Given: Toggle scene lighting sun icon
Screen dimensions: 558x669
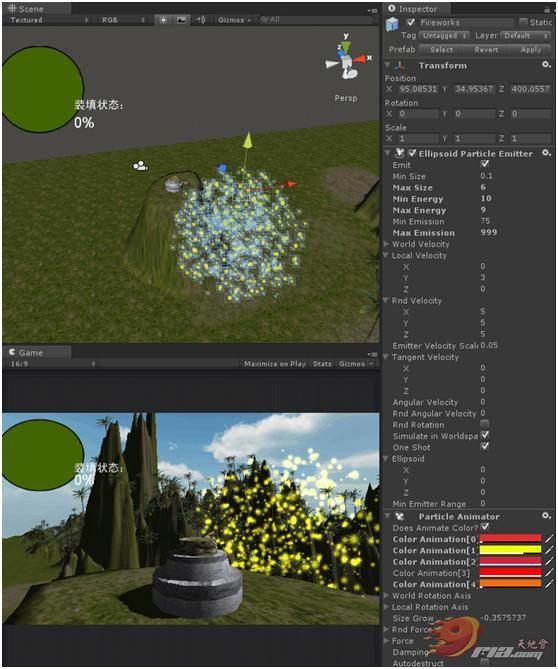Looking at the screenshot, I should [x=163, y=20].
